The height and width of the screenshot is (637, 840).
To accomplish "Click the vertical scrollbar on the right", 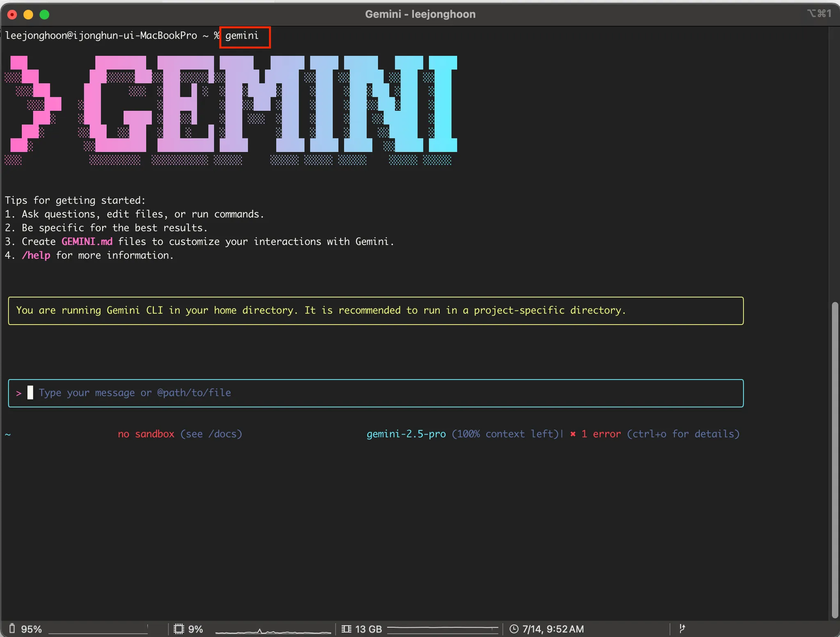I will coord(835,460).
